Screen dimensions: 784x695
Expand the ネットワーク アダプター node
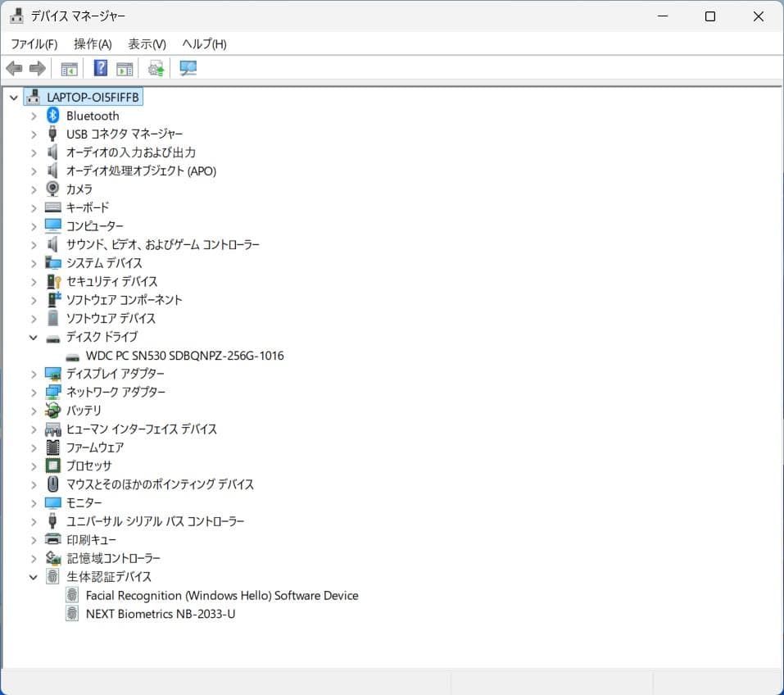(34, 392)
